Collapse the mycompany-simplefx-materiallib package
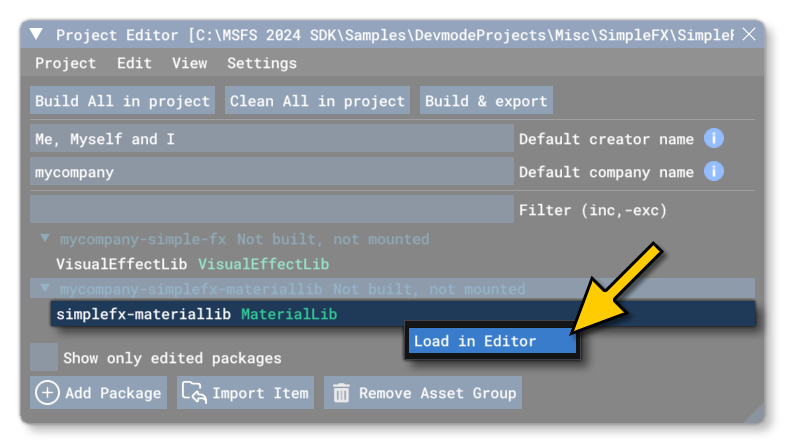Screen dimensions: 785x444 pos(45,289)
